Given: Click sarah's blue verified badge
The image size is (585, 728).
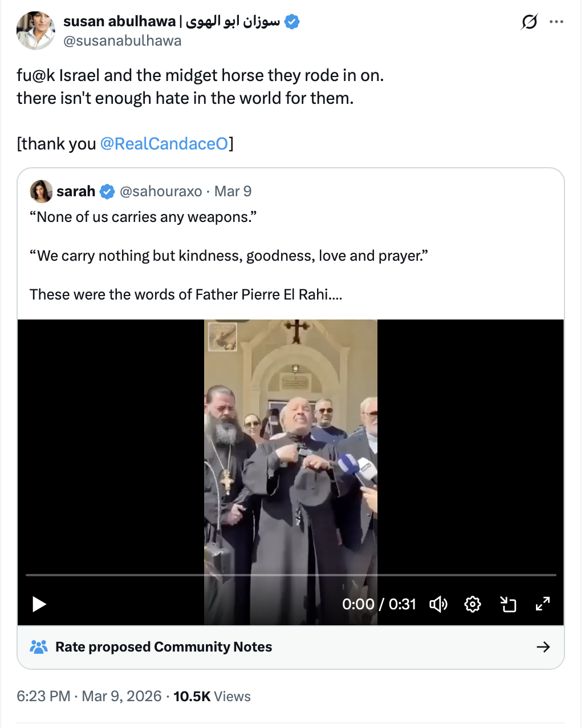Looking at the screenshot, I should [x=108, y=192].
